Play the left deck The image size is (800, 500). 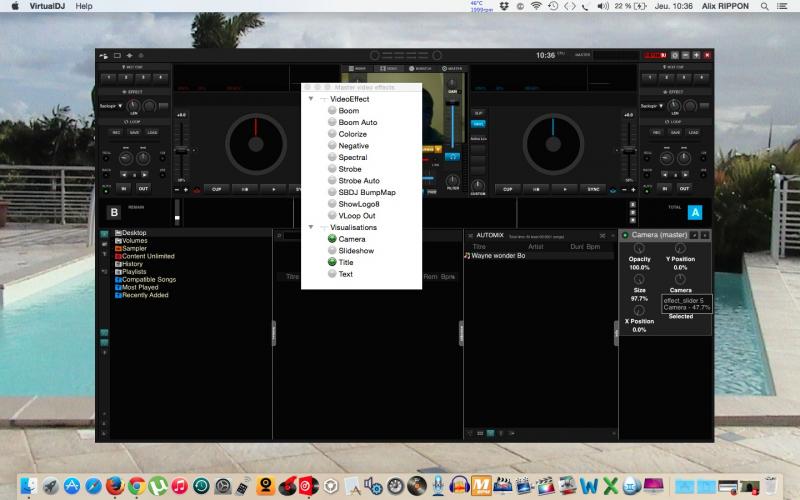click(x=273, y=189)
